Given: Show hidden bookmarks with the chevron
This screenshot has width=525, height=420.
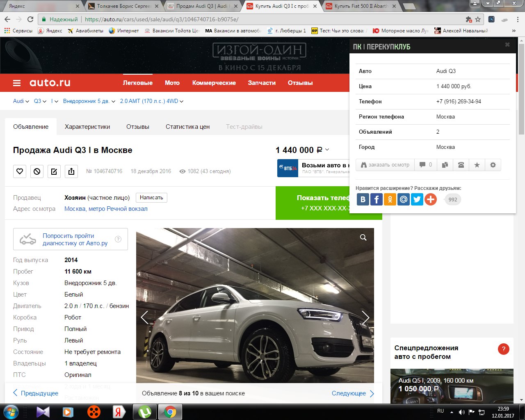Looking at the screenshot, I should tap(514, 31).
